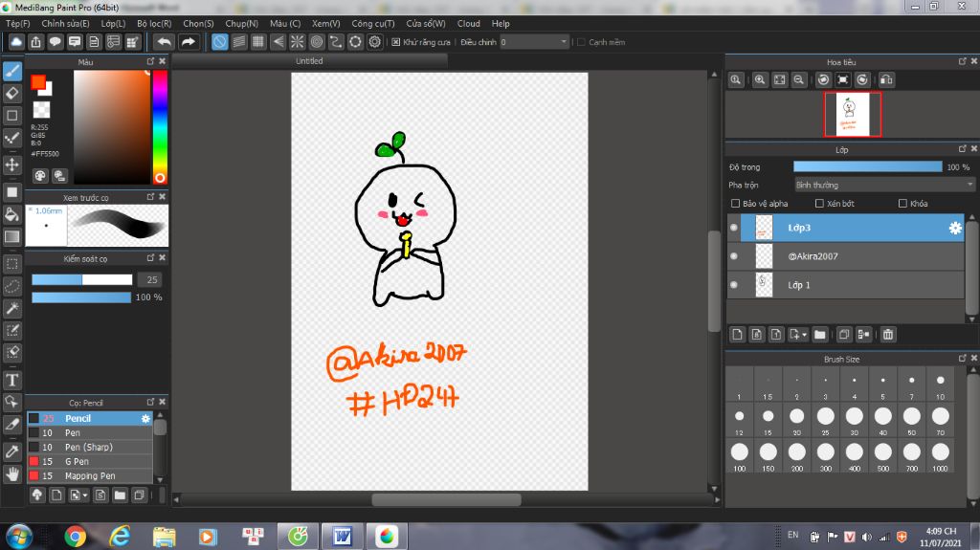Image resolution: width=980 pixels, height=550 pixels.
Task: Open Microsoft Word from the taskbar
Action: pyautogui.click(x=342, y=537)
